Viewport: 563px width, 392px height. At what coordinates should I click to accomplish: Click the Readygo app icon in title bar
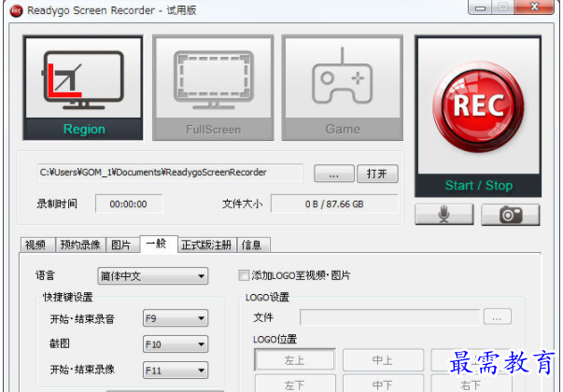16,11
